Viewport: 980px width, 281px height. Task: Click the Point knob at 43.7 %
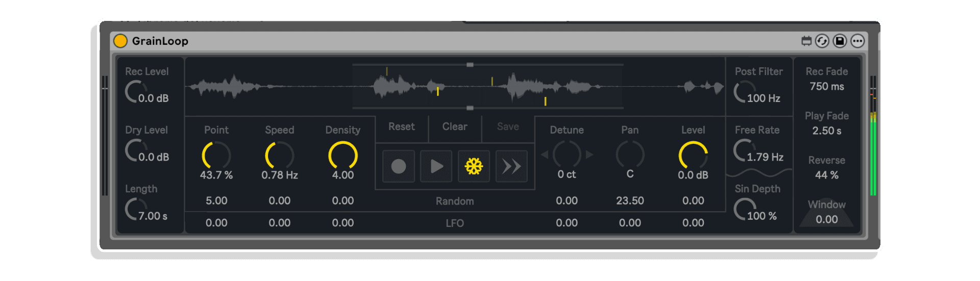(x=216, y=156)
